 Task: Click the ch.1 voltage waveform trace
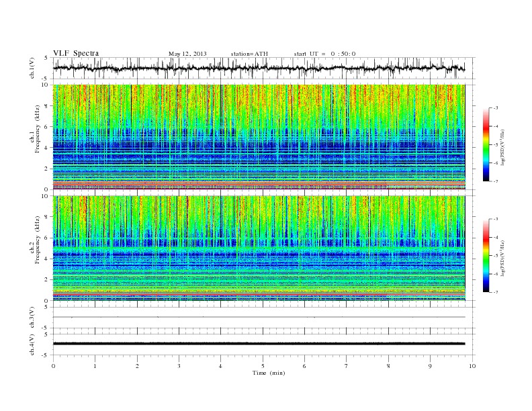[x=259, y=68]
